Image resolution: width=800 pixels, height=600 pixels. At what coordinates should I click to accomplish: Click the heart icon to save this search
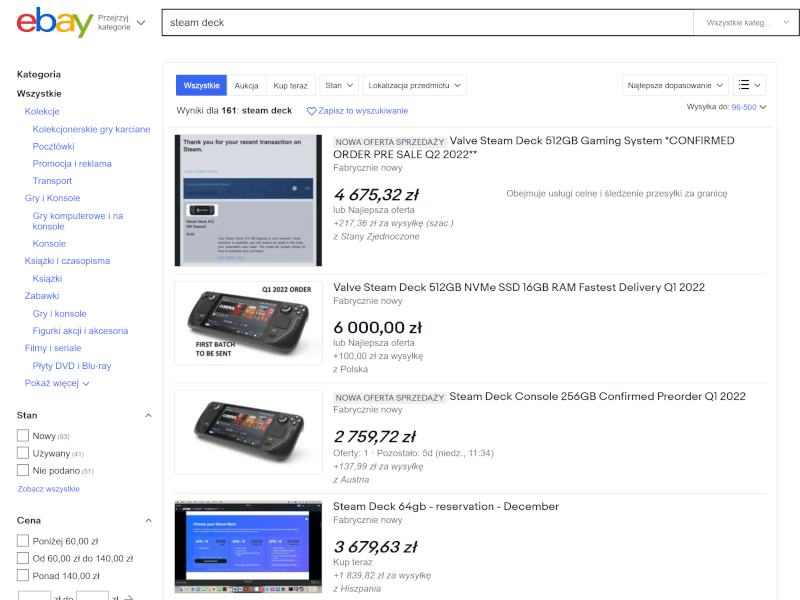click(x=311, y=111)
